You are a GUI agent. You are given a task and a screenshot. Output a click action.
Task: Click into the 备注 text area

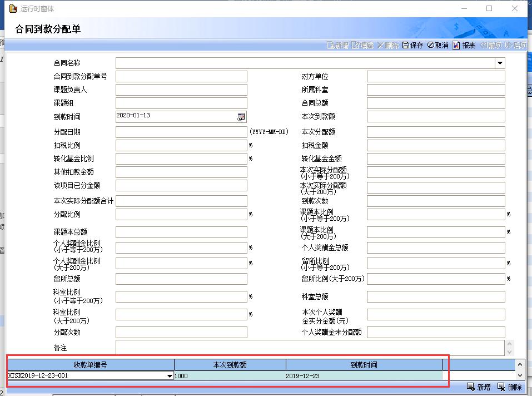309,348
